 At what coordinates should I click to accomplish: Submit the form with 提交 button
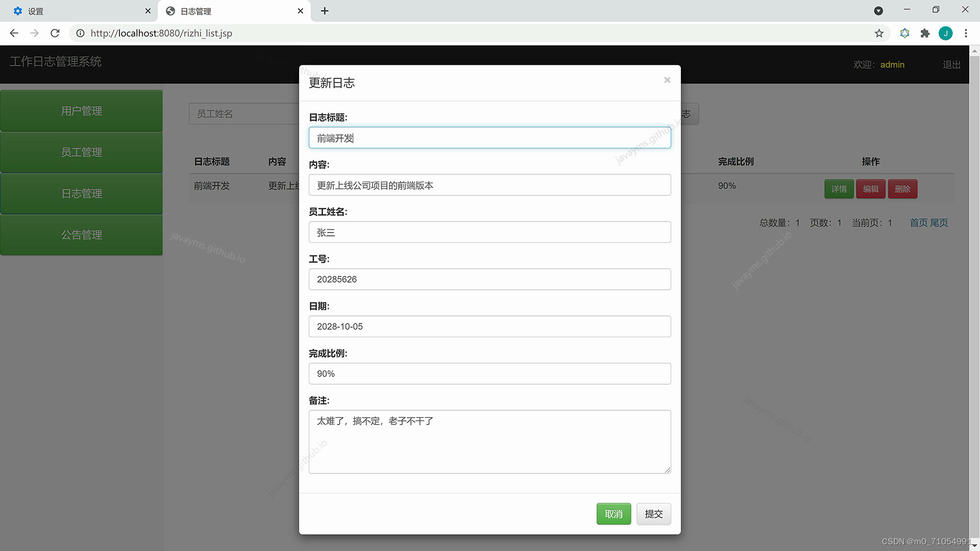point(653,514)
